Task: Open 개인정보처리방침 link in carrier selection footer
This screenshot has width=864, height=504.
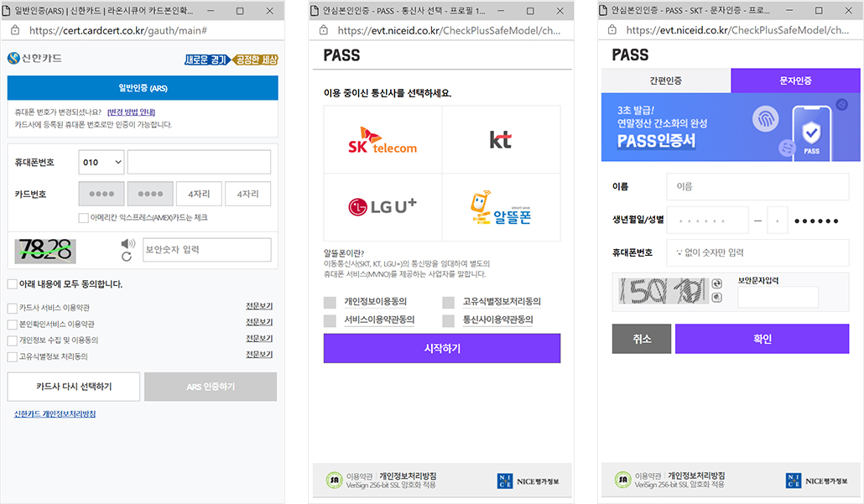Action: pos(408,476)
